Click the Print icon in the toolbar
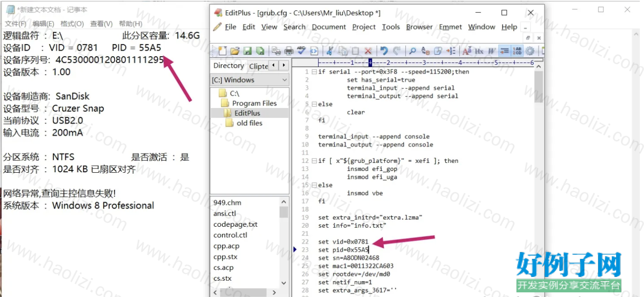The width and height of the screenshot is (644, 297). click(x=289, y=51)
